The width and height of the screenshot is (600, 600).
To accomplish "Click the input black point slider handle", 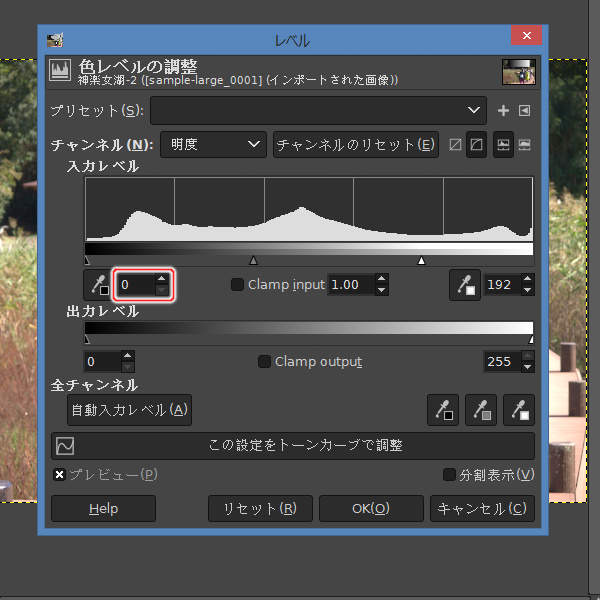I will coord(87,261).
